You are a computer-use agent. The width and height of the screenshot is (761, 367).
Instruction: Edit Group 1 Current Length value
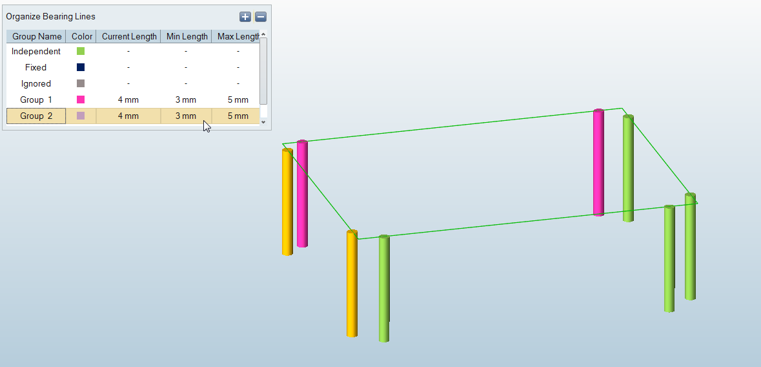point(128,100)
